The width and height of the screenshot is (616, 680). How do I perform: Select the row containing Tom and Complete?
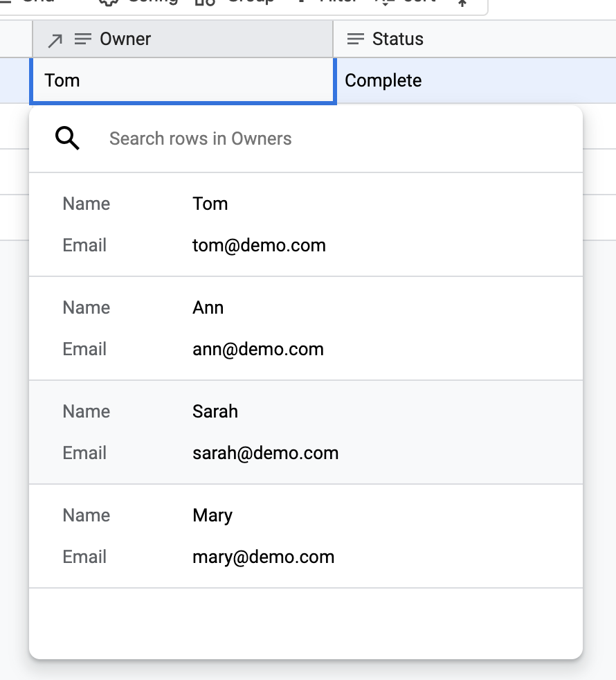(182, 80)
